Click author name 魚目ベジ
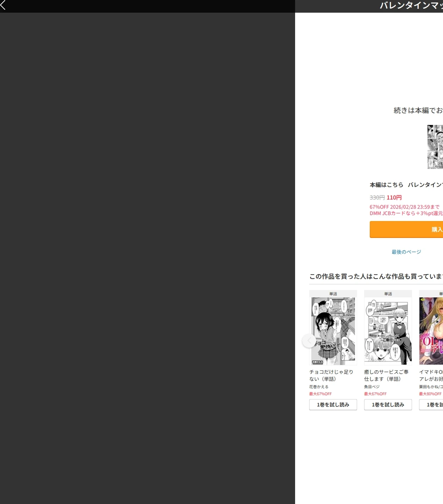Screen dimensions: 443x504 click(372, 386)
